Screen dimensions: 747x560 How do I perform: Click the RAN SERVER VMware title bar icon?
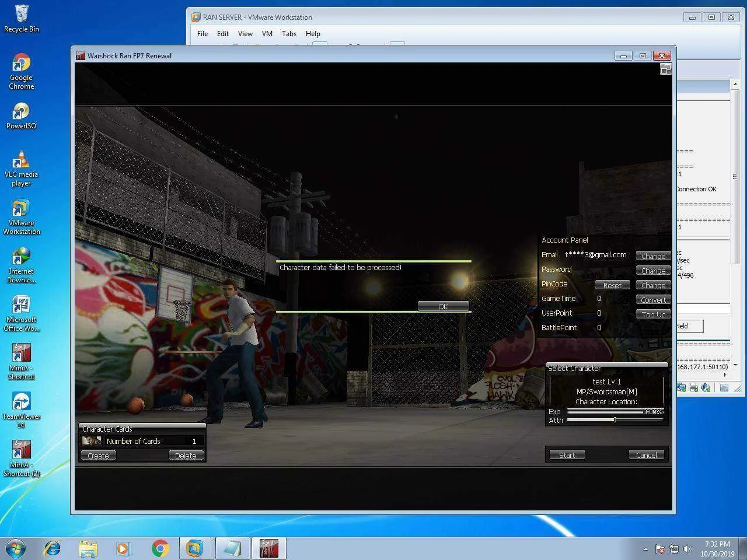196,17
